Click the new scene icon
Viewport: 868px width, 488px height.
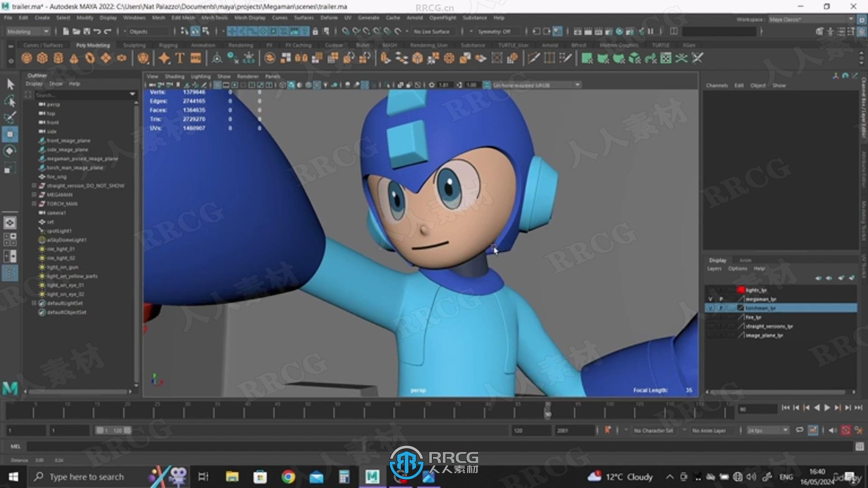pos(66,32)
